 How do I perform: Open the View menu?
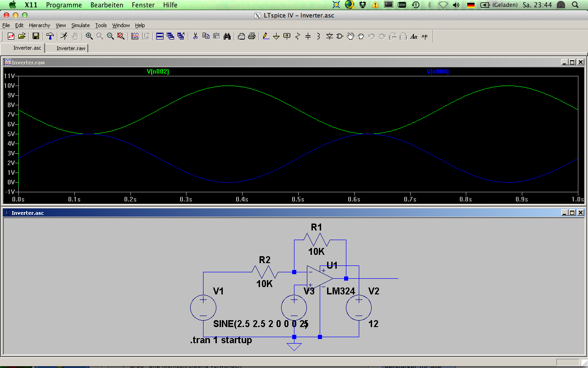[61, 25]
